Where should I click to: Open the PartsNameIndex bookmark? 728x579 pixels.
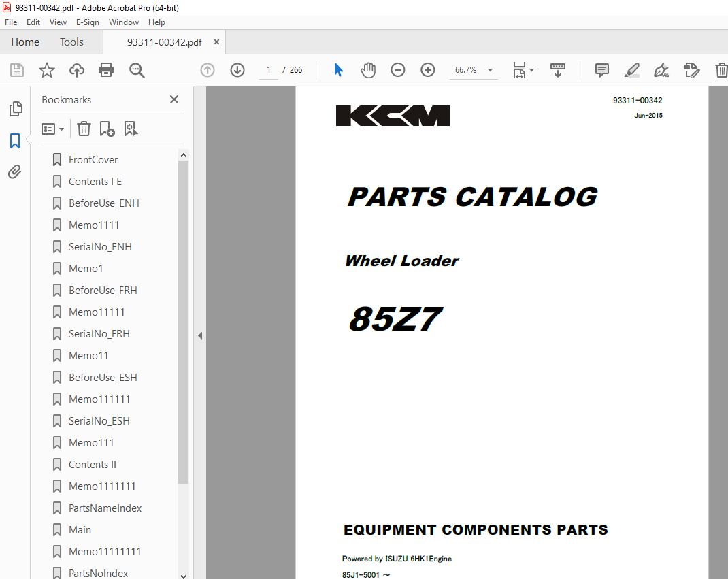point(105,508)
